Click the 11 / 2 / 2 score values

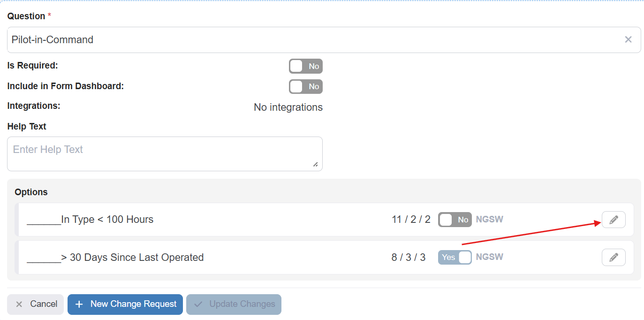click(411, 220)
